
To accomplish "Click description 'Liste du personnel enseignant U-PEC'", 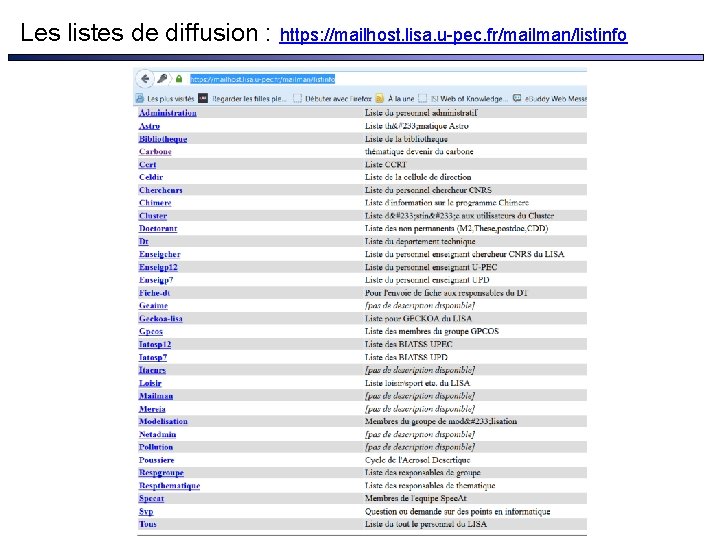I will tap(431, 267).
